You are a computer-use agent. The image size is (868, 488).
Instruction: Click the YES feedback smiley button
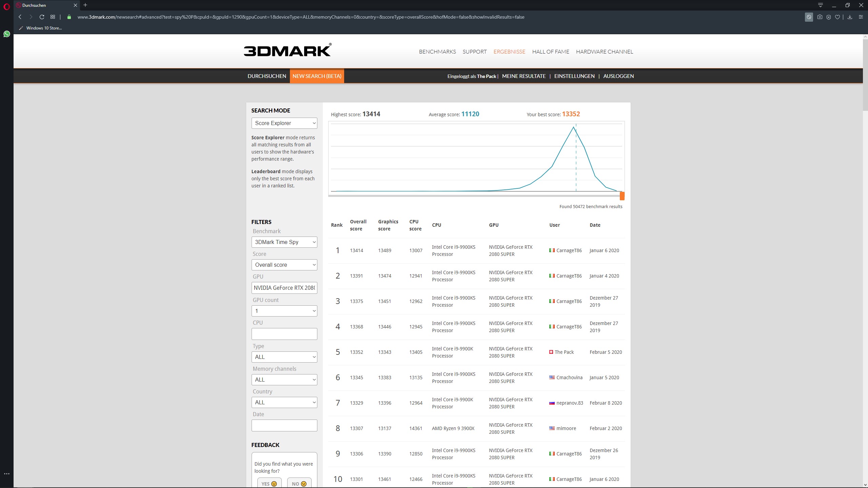[x=269, y=484]
